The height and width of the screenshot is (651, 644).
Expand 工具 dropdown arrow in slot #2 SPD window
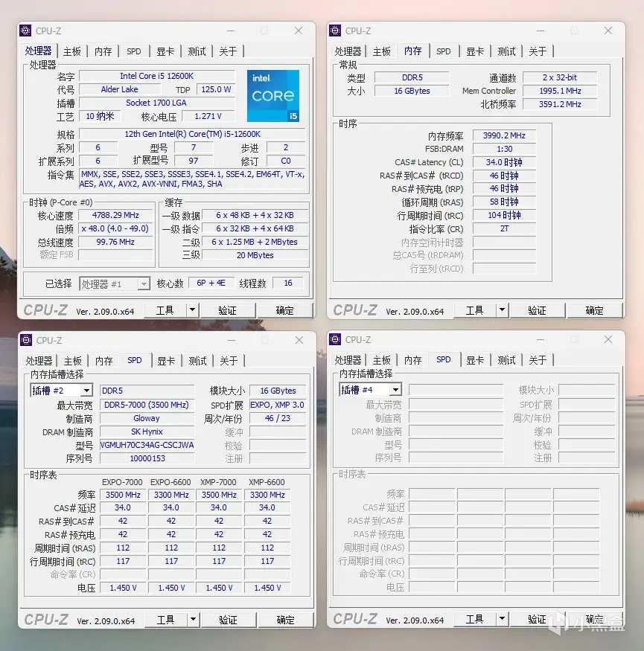194,620
